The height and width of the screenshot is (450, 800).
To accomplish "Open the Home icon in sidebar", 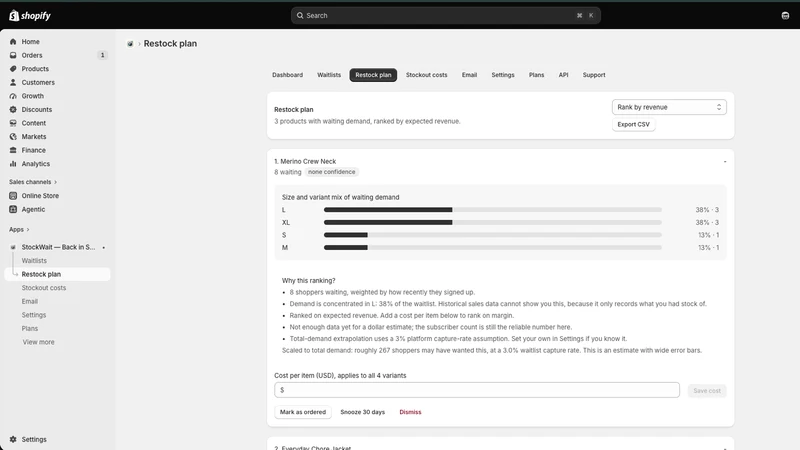I will coord(13,42).
